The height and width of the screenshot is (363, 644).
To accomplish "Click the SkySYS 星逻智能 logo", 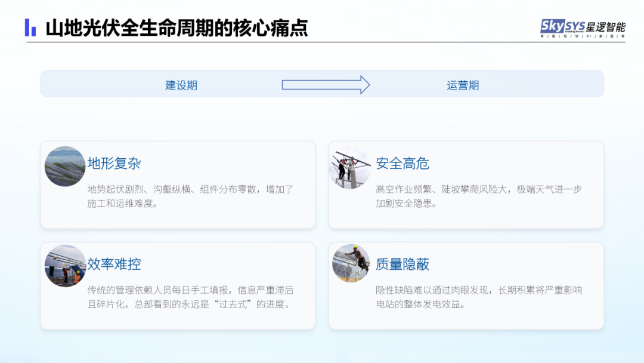I will coord(583,26).
